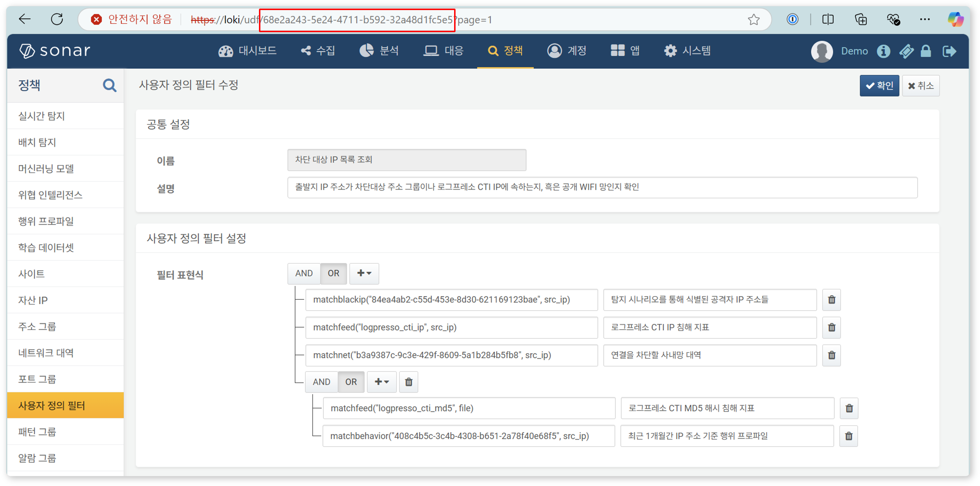Open 자산 IP in the sidebar

pos(65,300)
